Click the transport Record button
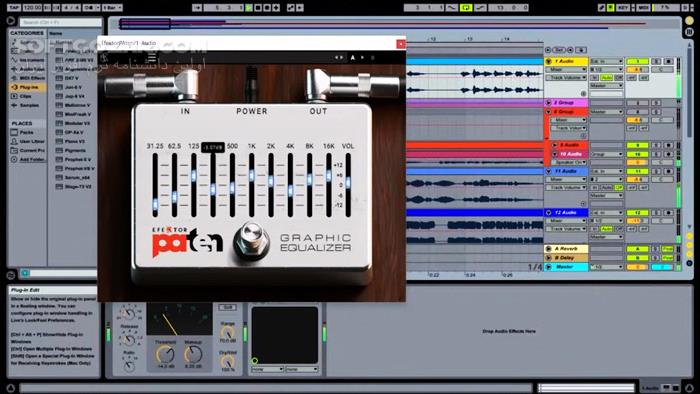This screenshot has height=394, width=700. (x=267, y=8)
